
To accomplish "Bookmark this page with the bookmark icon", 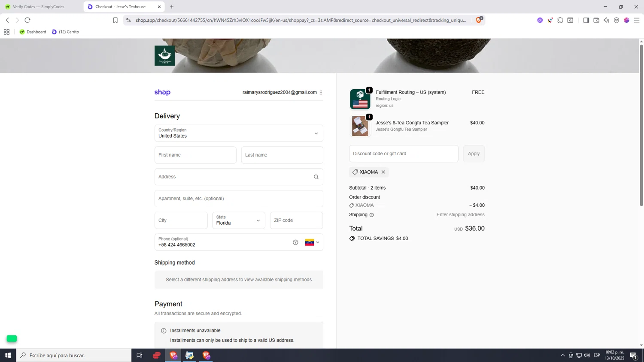I will pyautogui.click(x=115, y=20).
